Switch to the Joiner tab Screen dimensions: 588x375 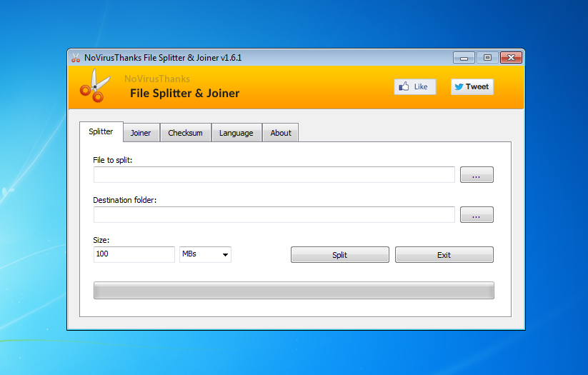(x=141, y=133)
